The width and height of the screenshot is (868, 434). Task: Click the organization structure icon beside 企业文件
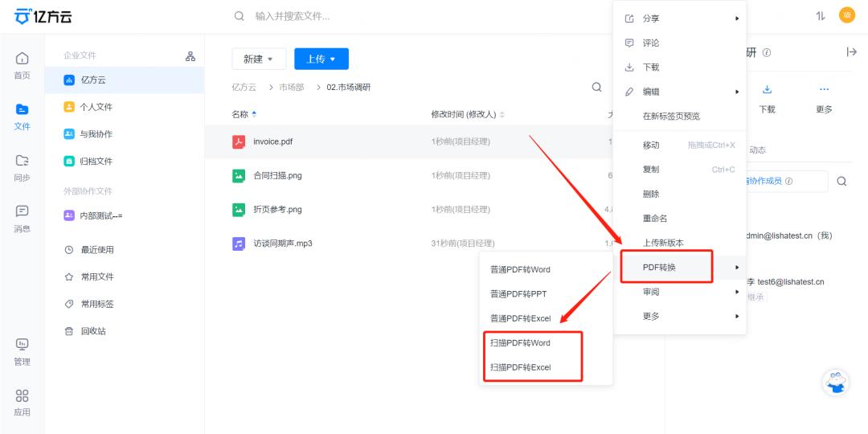(x=190, y=56)
